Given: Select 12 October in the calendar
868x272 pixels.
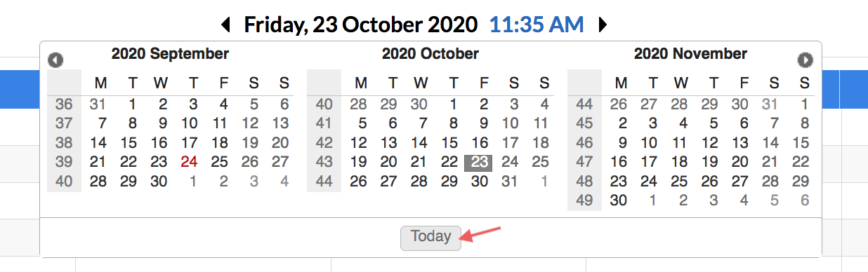Looking at the screenshot, I should point(359,143).
